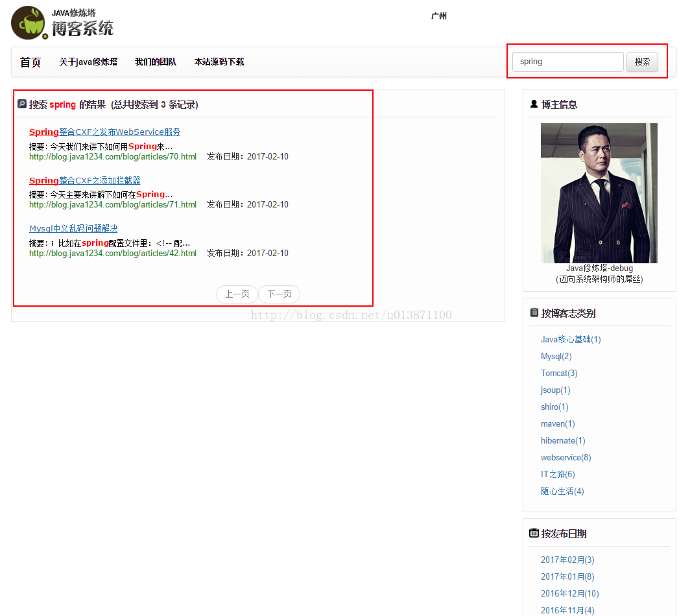Click the 广州 city label in header
Image resolution: width=690 pixels, height=616 pixels.
point(439,16)
